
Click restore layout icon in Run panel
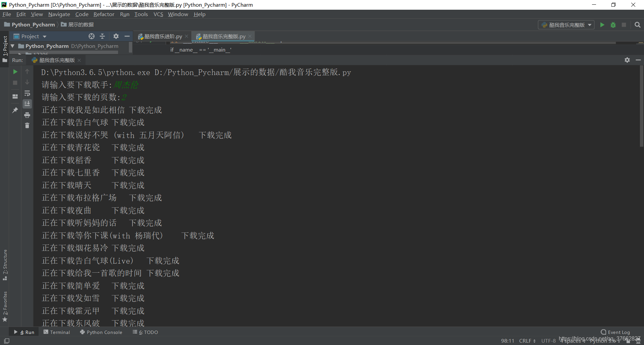tap(15, 96)
